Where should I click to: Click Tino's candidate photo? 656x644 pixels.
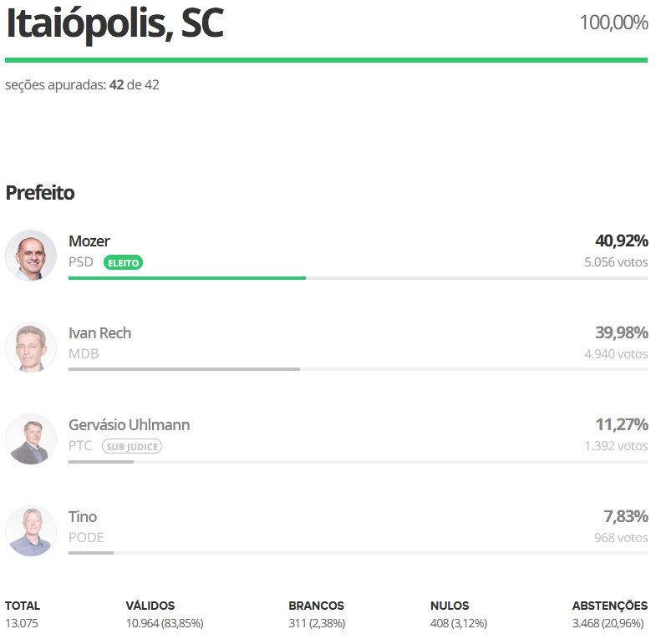click(31, 531)
